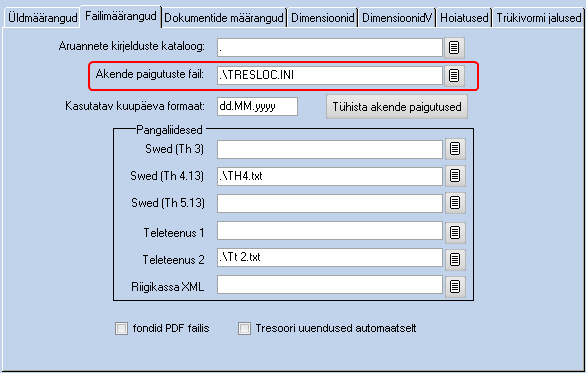Click the Pangaliidesed group label
This screenshot has width=586, height=373.
coord(169,130)
